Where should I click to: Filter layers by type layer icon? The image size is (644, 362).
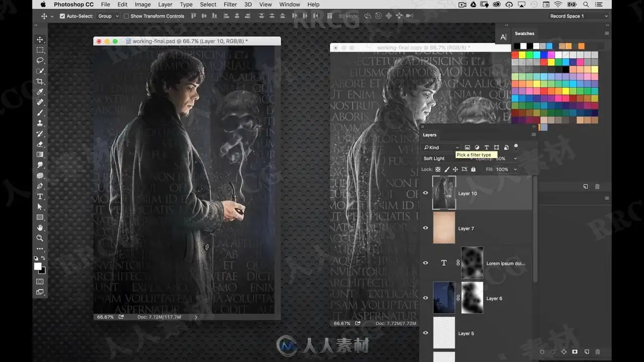pyautogui.click(x=487, y=147)
